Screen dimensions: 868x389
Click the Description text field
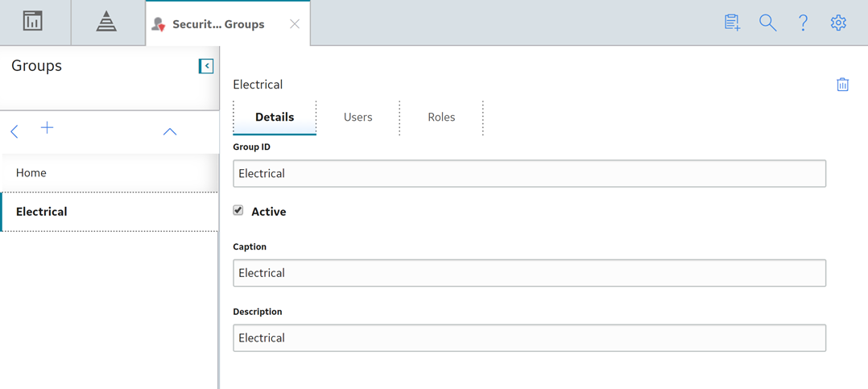530,338
